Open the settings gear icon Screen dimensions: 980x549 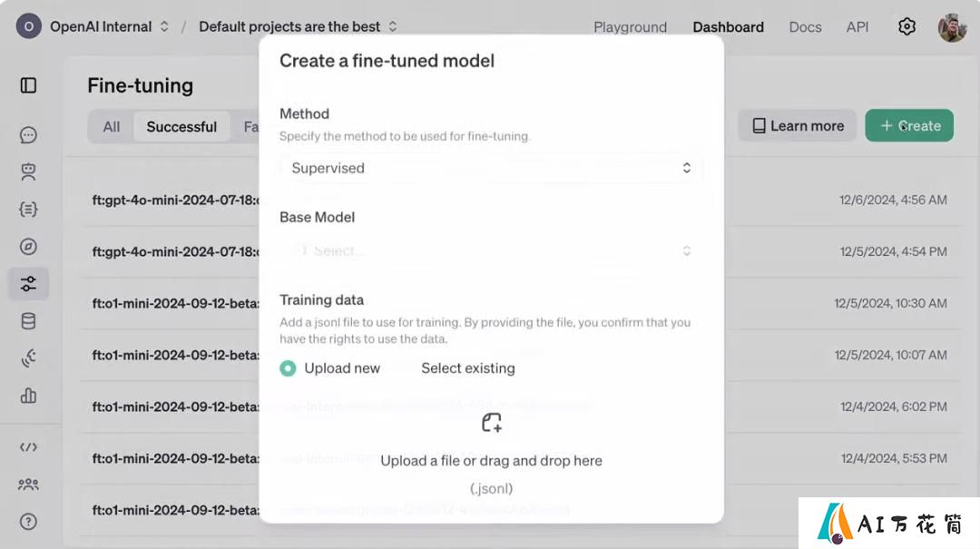(906, 26)
